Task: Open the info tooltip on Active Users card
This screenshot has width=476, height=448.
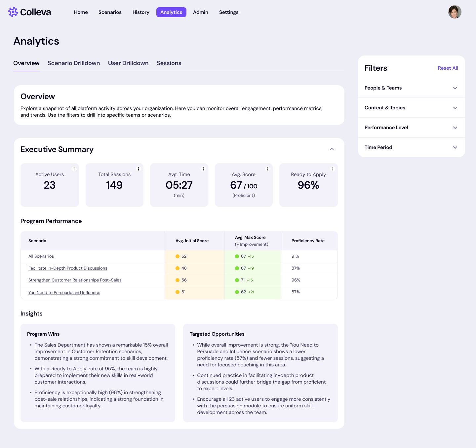Action: point(74,169)
